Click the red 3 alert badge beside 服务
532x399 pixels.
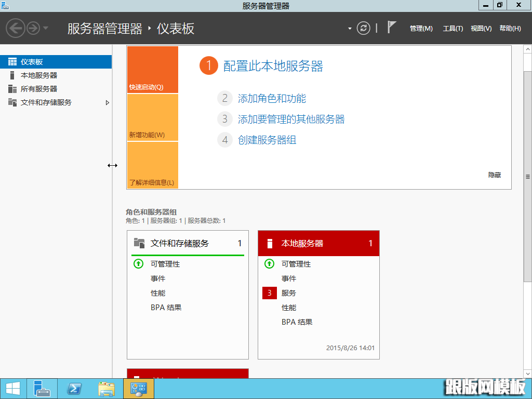tap(270, 293)
